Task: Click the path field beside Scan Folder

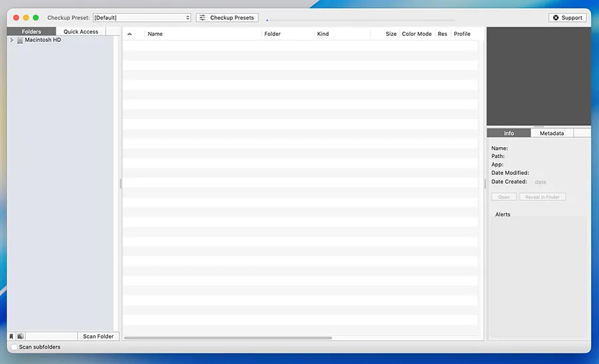Action: [x=51, y=336]
